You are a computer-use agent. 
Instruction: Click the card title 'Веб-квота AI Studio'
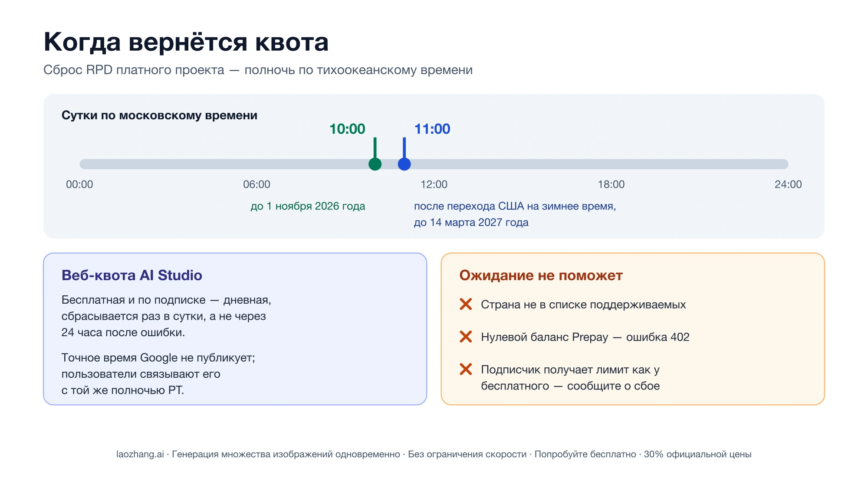pos(132,275)
